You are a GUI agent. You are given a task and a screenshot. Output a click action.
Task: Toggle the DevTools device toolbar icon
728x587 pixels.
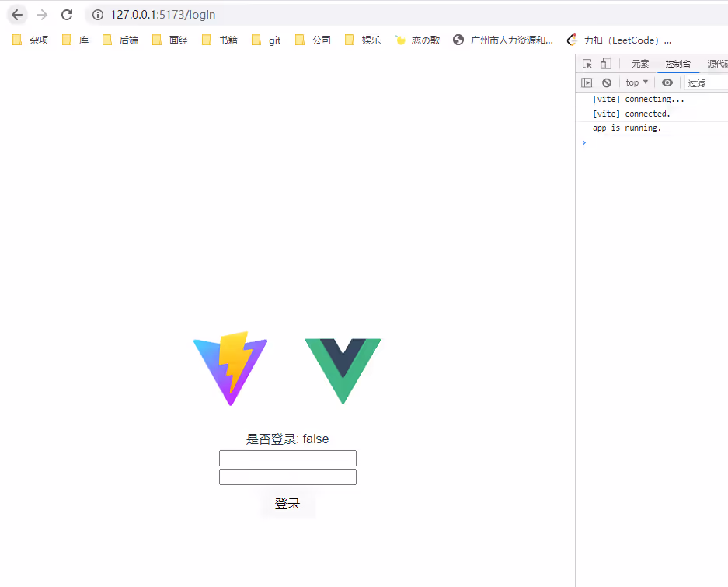click(x=606, y=64)
